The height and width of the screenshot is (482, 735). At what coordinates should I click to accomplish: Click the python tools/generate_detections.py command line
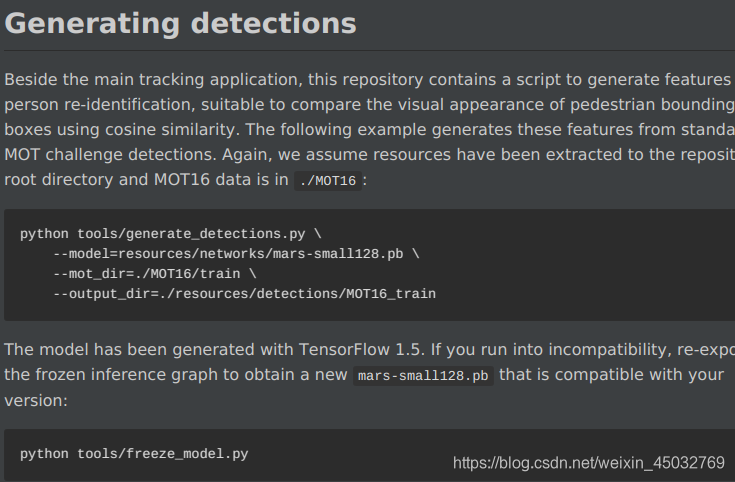[171, 233]
